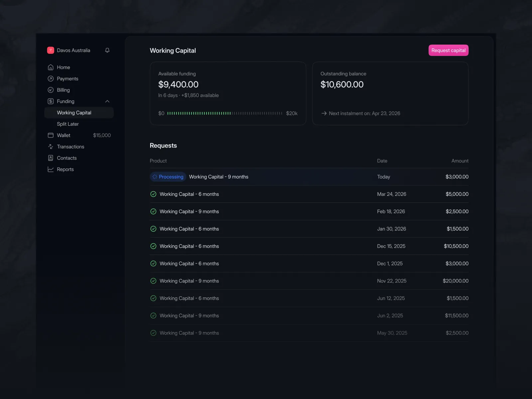Click the Reports chart icon
This screenshot has width=532, height=399.
51,169
